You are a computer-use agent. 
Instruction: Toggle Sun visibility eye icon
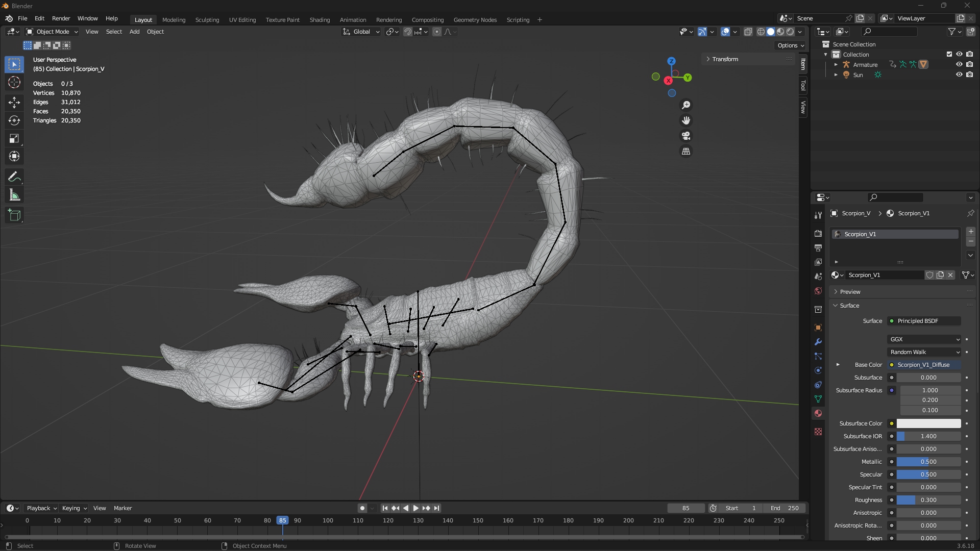click(959, 74)
